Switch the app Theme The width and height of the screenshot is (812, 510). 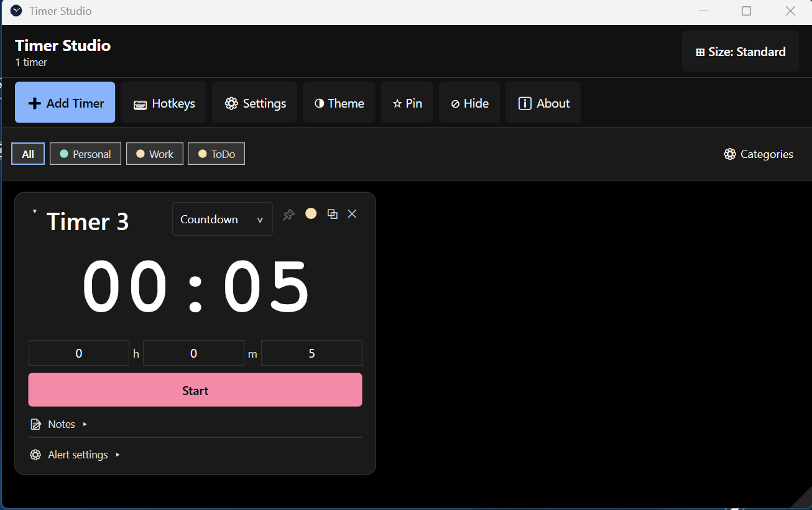(339, 103)
